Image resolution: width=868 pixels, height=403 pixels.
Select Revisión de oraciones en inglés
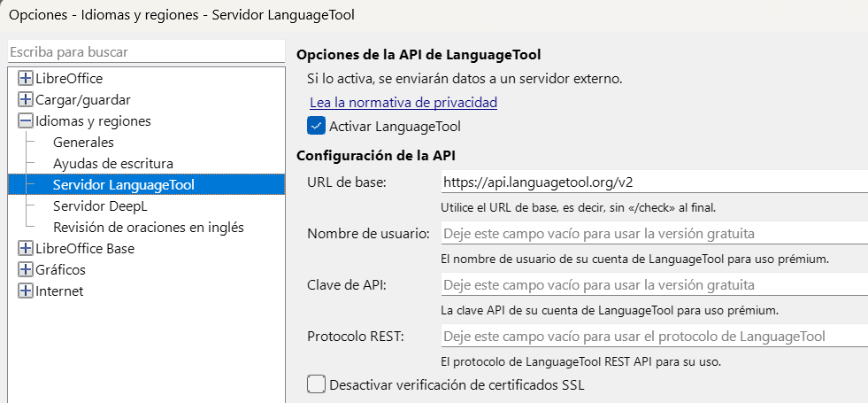coord(148,227)
